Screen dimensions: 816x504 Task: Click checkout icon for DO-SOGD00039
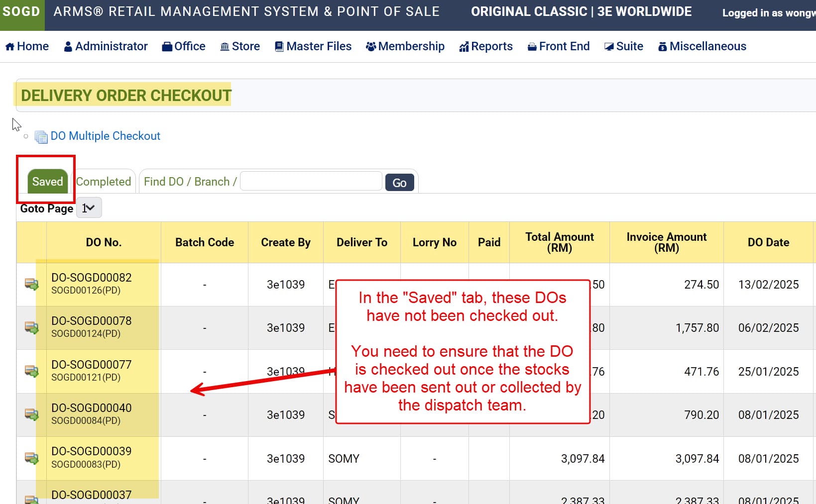31,458
